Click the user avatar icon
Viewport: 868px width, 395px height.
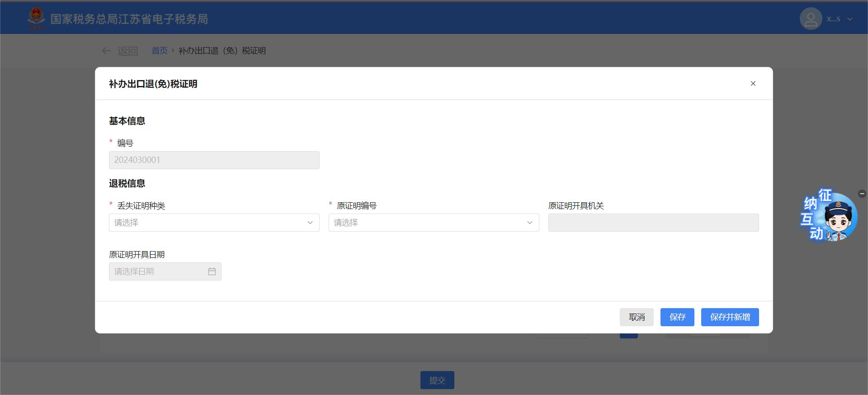click(x=811, y=19)
